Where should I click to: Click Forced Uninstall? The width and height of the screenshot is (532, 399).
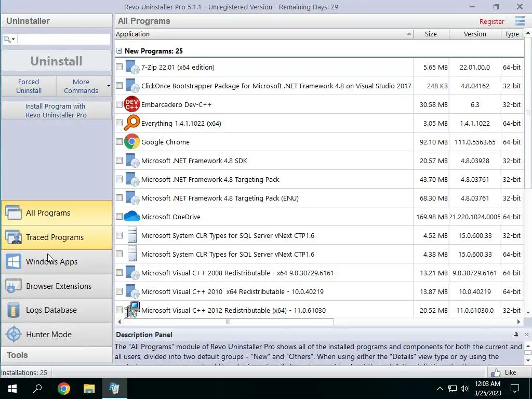click(x=29, y=86)
